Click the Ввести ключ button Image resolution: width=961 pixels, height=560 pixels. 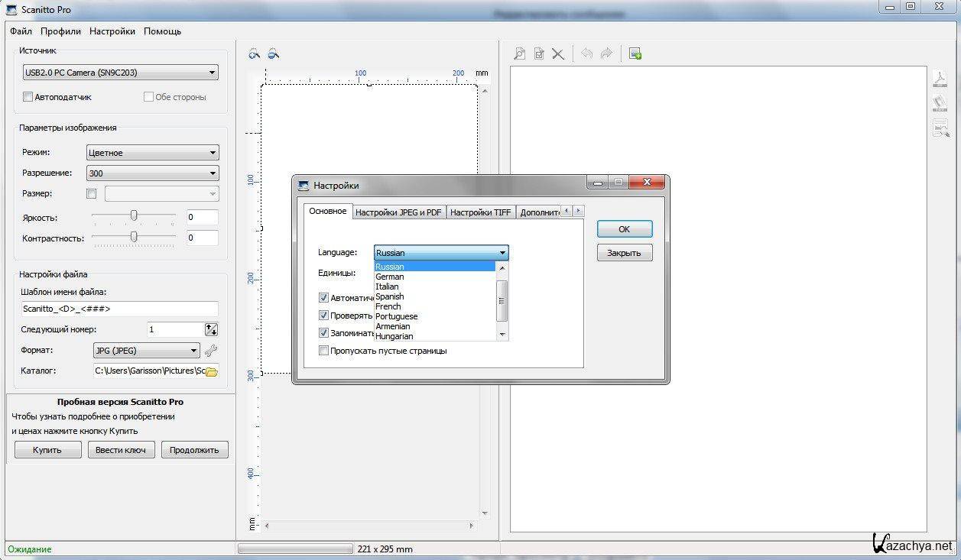click(x=121, y=450)
